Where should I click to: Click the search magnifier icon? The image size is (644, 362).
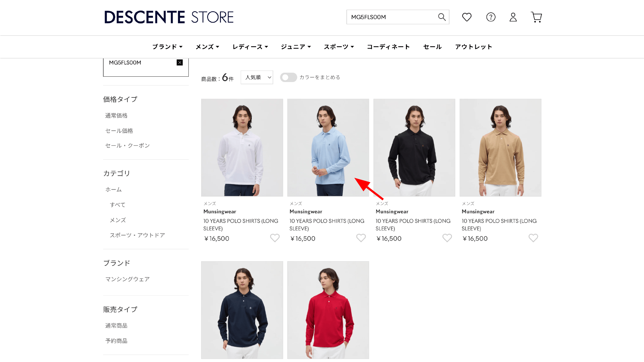pyautogui.click(x=442, y=17)
